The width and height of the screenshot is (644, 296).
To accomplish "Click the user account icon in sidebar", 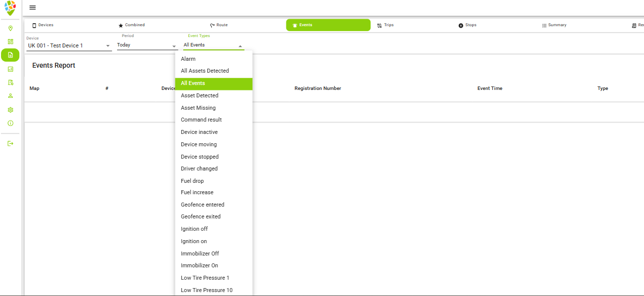I will pyautogui.click(x=10, y=96).
